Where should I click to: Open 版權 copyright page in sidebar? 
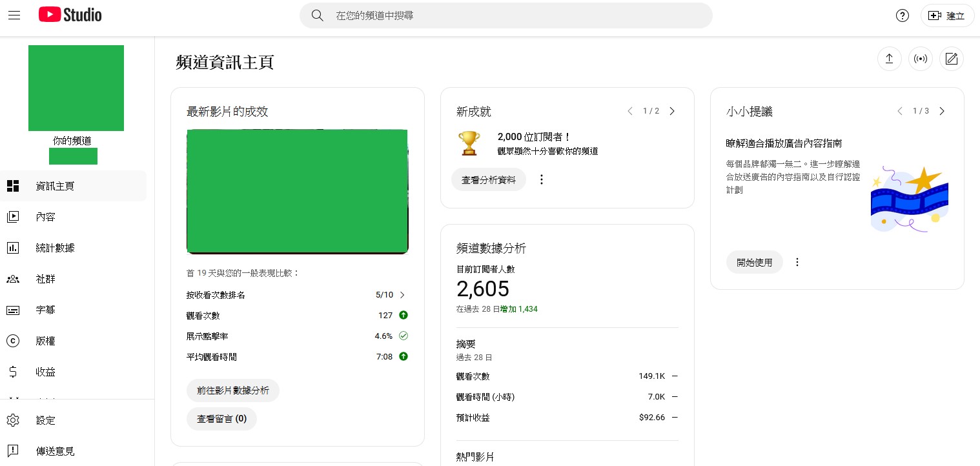click(45, 341)
